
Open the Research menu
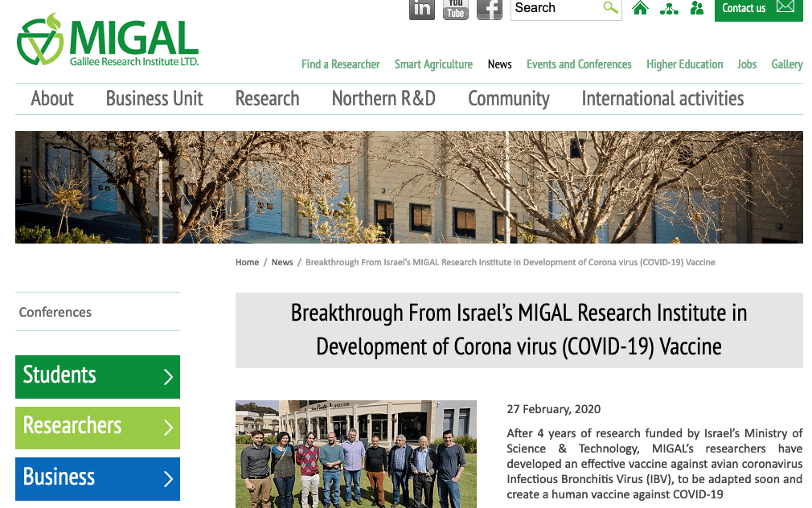[267, 98]
